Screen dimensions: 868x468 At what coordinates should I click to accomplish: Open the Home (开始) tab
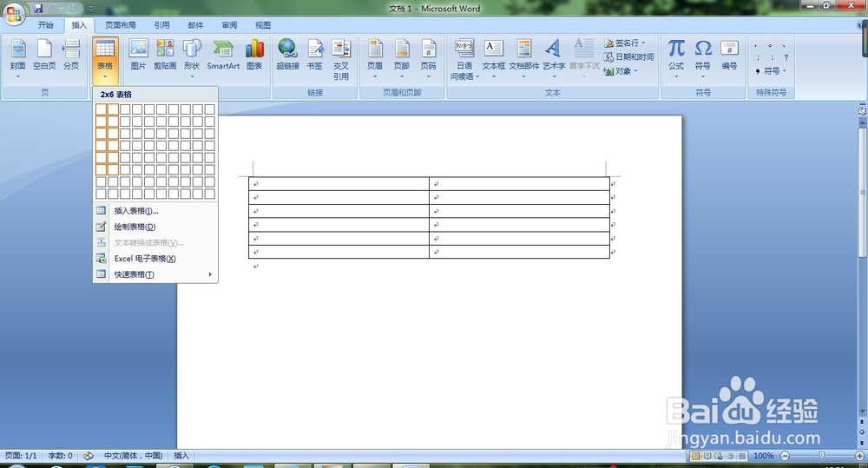45,25
